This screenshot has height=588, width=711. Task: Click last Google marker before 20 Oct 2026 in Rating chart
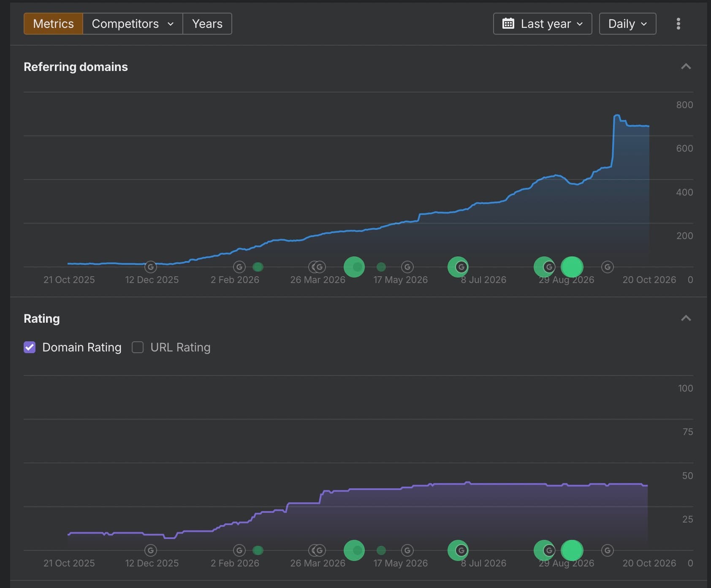pyautogui.click(x=608, y=550)
